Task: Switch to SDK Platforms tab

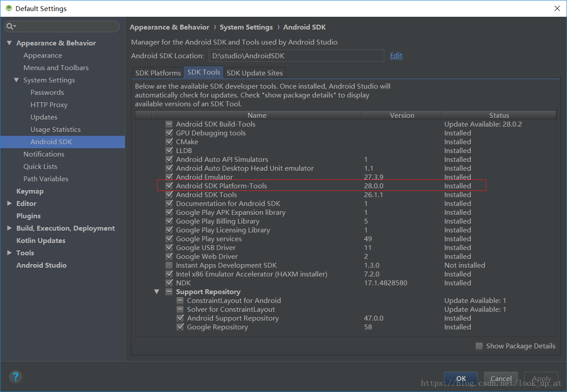Action: (158, 73)
